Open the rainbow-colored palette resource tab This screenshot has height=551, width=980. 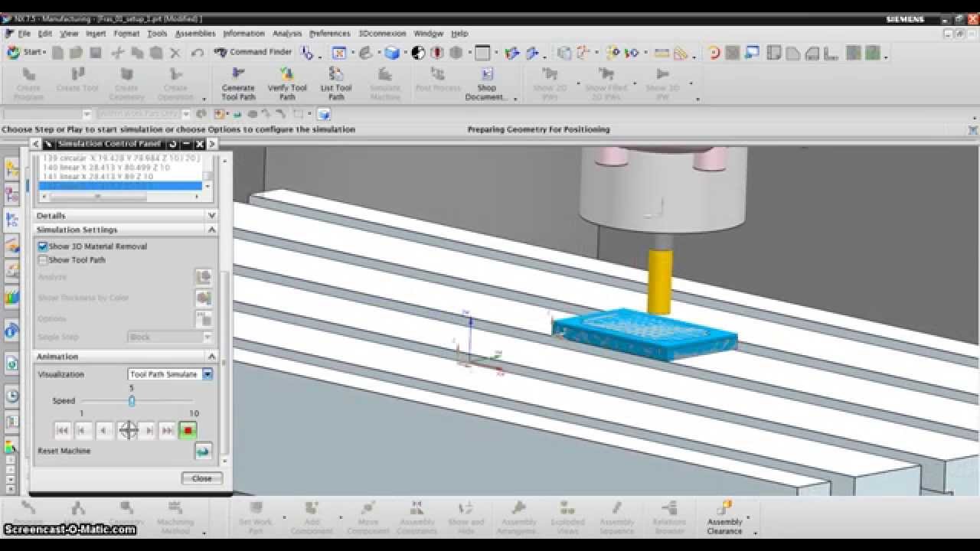(11, 295)
